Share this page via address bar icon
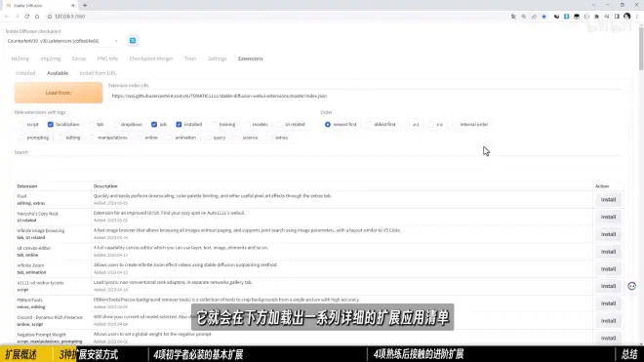644x362 pixels. coord(534,17)
